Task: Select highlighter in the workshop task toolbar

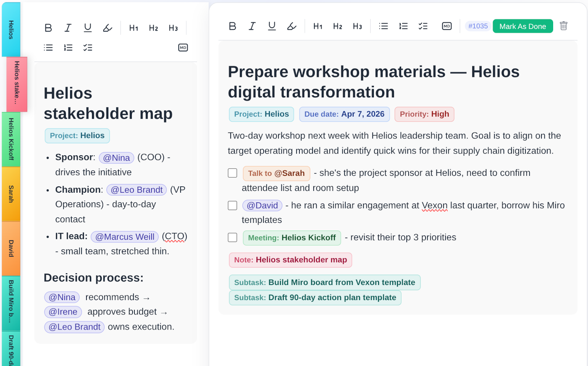Action: coord(291,26)
